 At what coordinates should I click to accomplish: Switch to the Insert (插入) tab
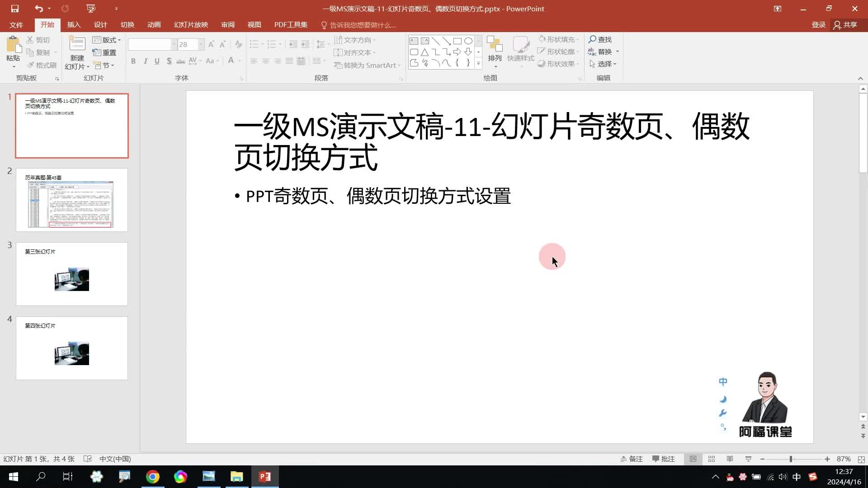click(74, 25)
